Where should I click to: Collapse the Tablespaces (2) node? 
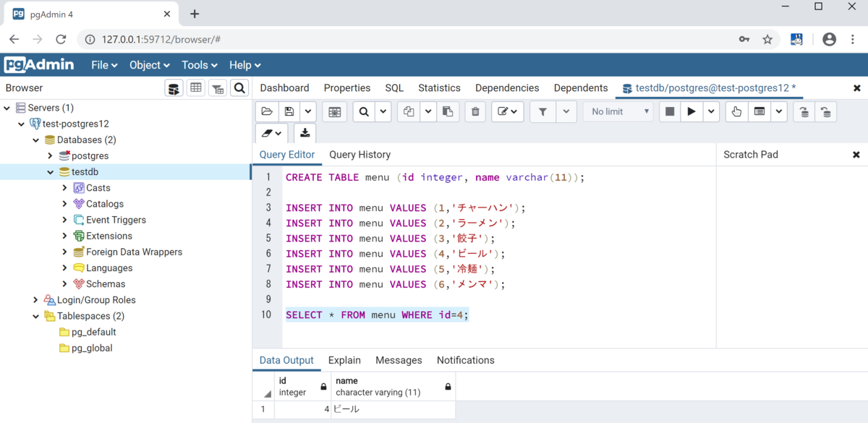coord(36,316)
